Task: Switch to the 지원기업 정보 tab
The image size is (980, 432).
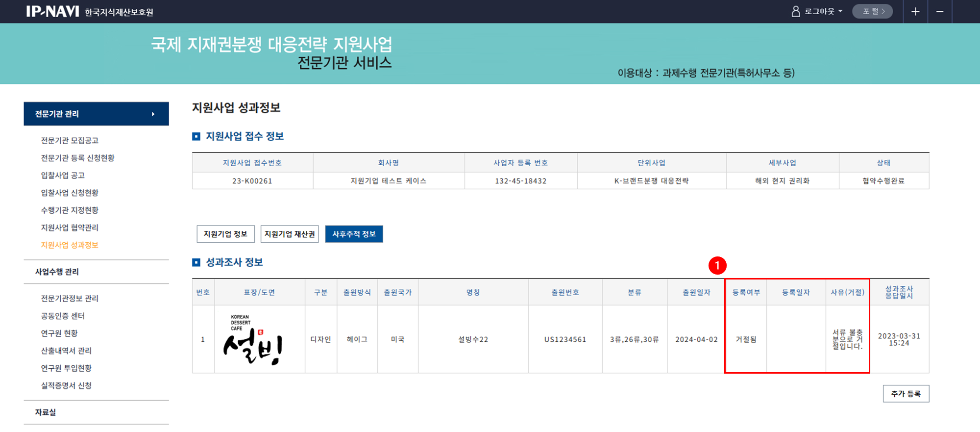Action: point(225,234)
